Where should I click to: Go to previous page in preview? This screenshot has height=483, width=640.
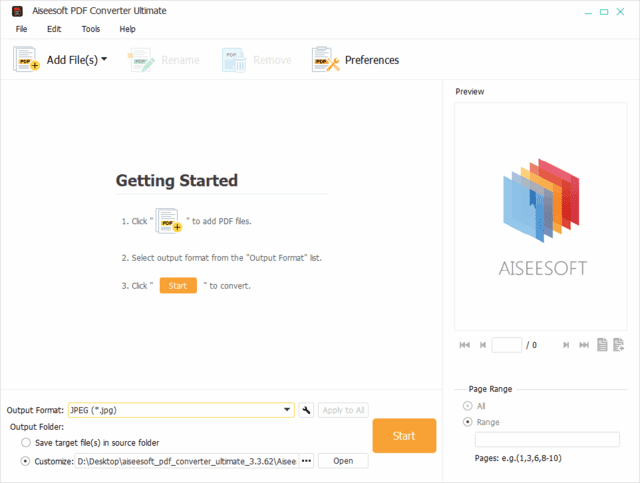click(x=482, y=345)
